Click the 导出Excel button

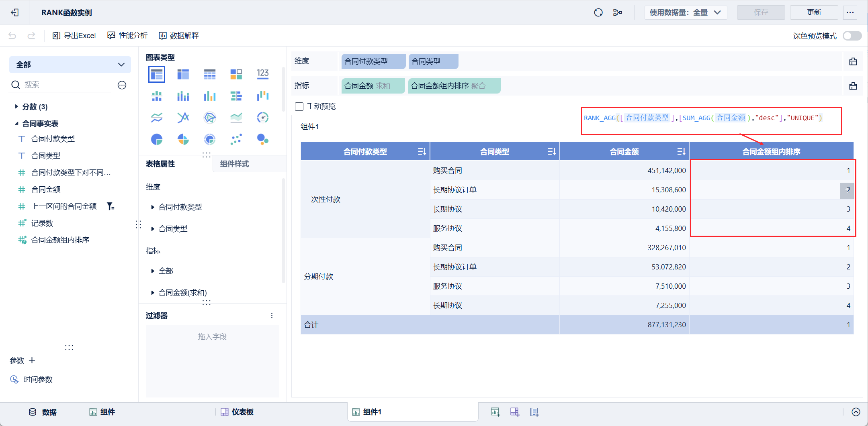[x=74, y=36]
